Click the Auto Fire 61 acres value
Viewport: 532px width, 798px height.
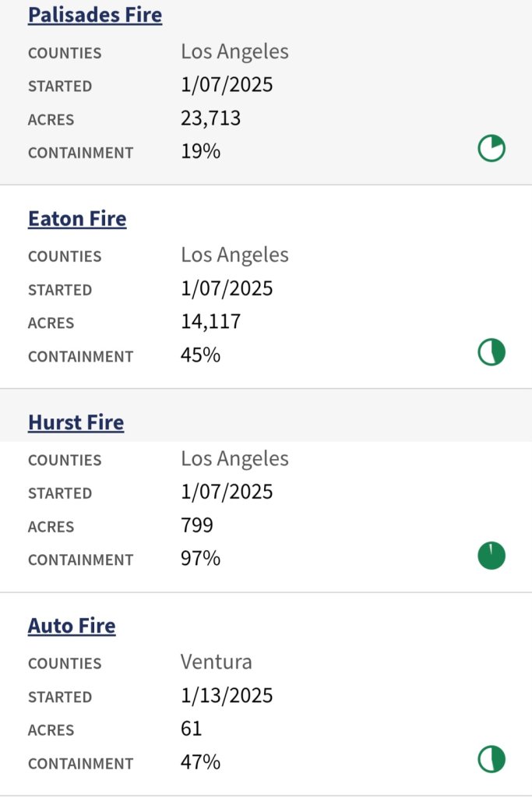[x=192, y=729]
